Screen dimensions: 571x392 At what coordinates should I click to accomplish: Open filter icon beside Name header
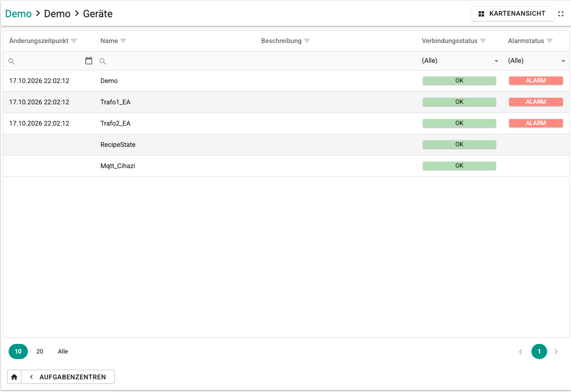pos(123,41)
